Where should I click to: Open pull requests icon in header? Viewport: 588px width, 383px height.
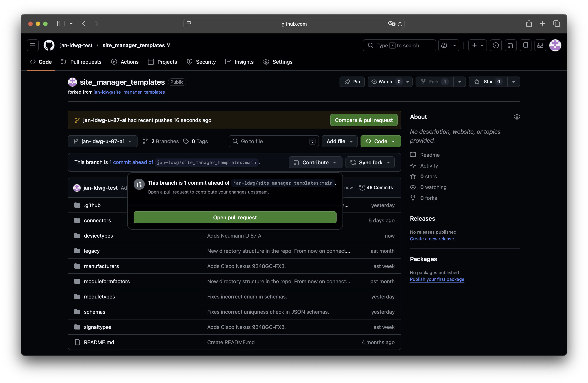pyautogui.click(x=511, y=46)
